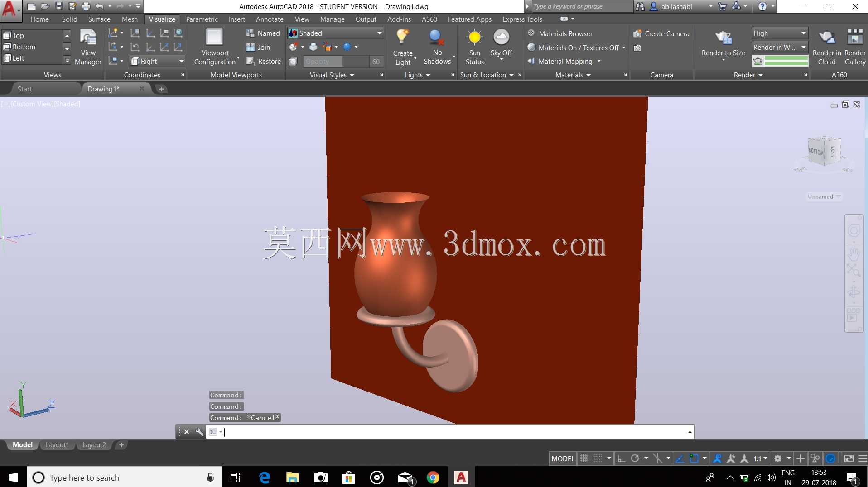Open the Layout1 tab
Screen dimensions: 868x487
57,445
